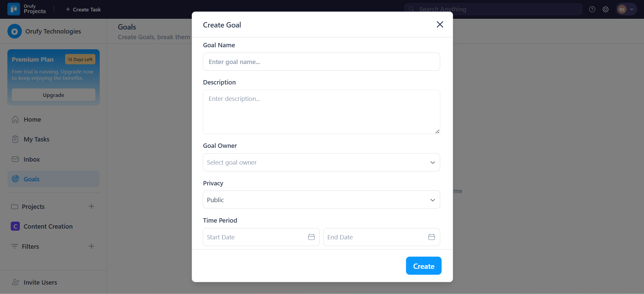This screenshot has width=644, height=294.
Task: Click the Goals target icon in sidebar
Action: (15, 179)
